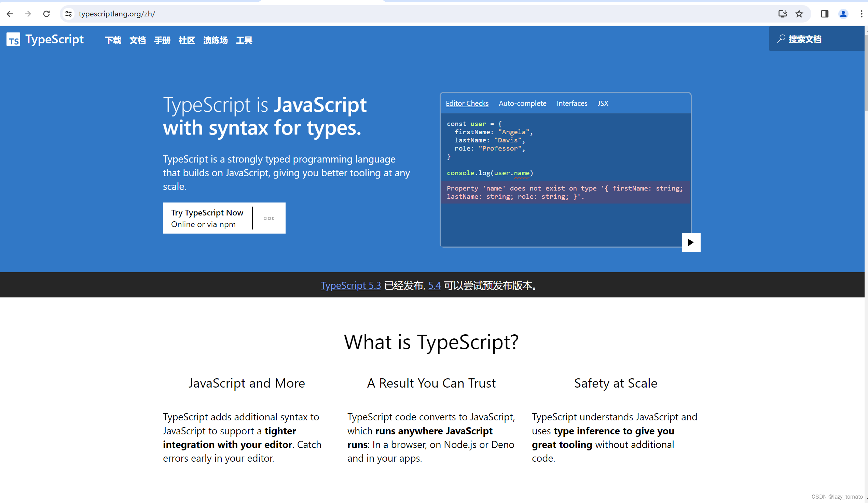Open the 工具 navigation item
This screenshot has width=868, height=503.
tap(244, 40)
